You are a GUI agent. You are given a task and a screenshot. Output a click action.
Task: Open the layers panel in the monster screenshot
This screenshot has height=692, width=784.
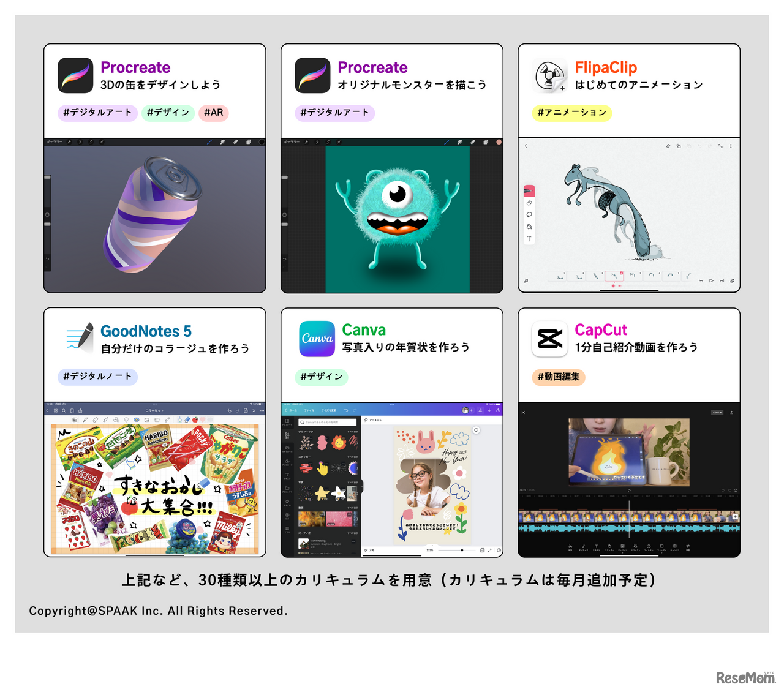pyautogui.click(x=486, y=142)
